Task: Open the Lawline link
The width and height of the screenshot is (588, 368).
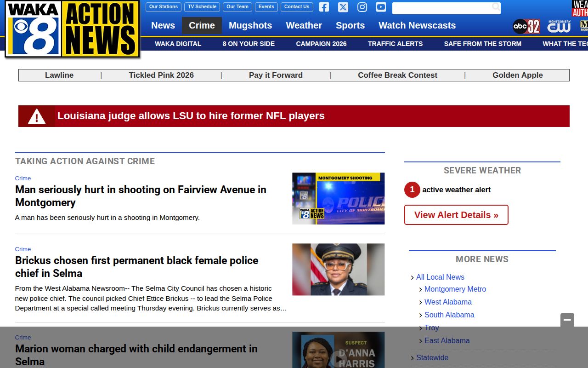Action: tap(59, 75)
